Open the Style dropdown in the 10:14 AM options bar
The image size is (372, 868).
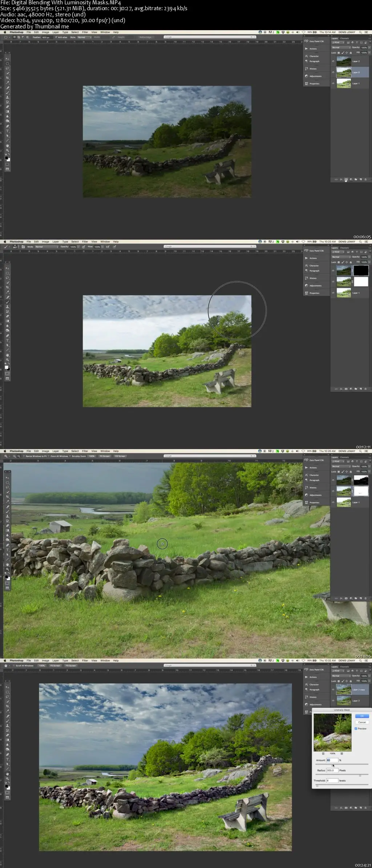tap(84, 37)
